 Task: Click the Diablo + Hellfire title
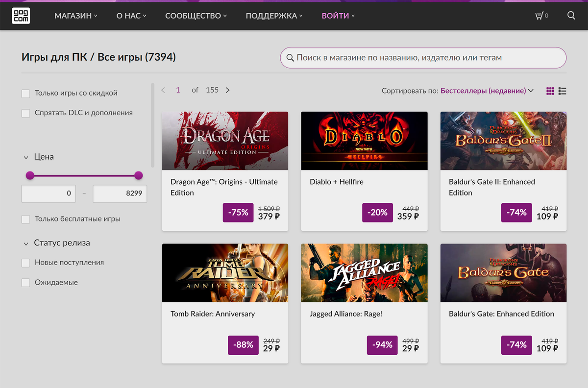tap(337, 182)
